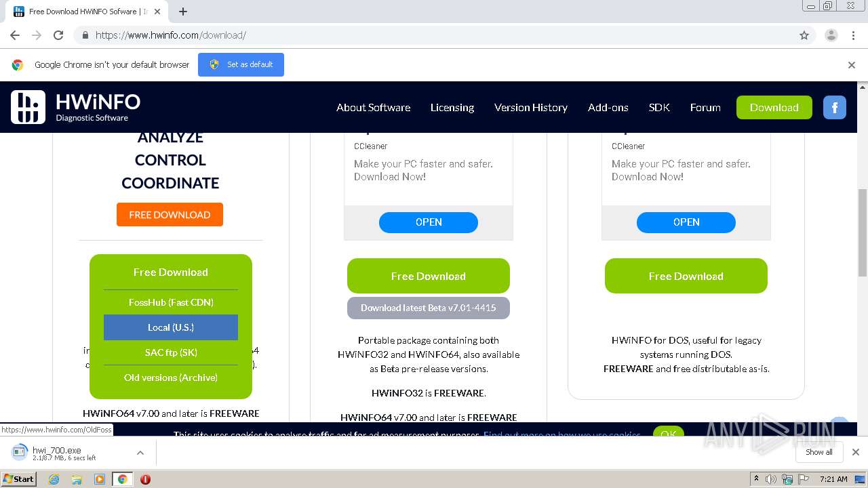Open the Chrome profile avatar icon

click(x=831, y=35)
